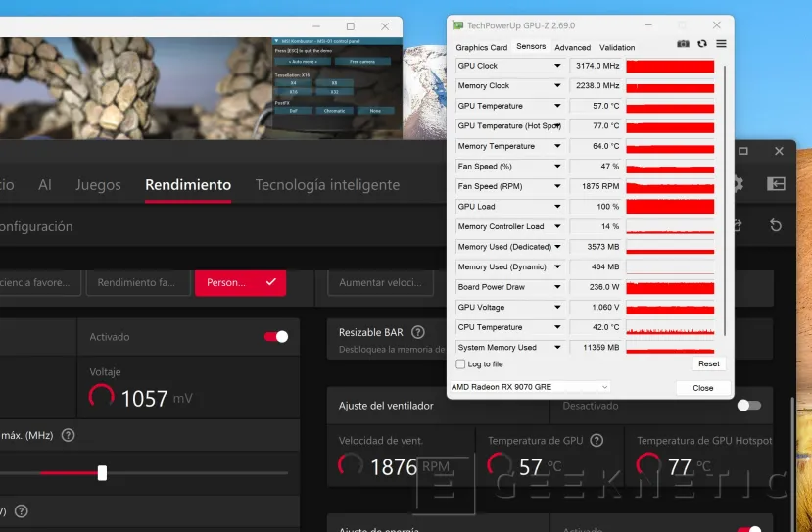The height and width of the screenshot is (532, 812).
Task: Click the GPU Hotspot 77 °C reading
Action: click(692, 467)
